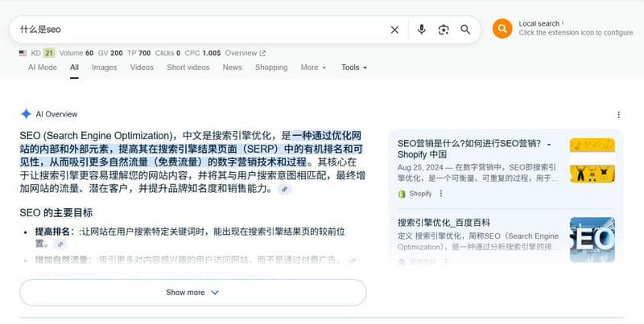Click the AI Overview sparkle icon
The width and height of the screenshot is (644, 324).
(26, 114)
